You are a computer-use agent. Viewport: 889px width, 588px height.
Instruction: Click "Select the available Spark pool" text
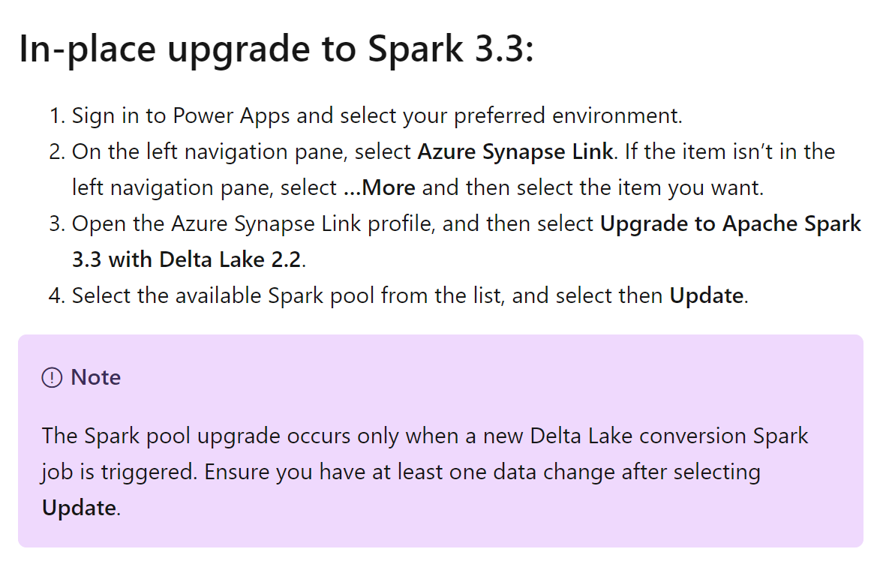point(223,296)
